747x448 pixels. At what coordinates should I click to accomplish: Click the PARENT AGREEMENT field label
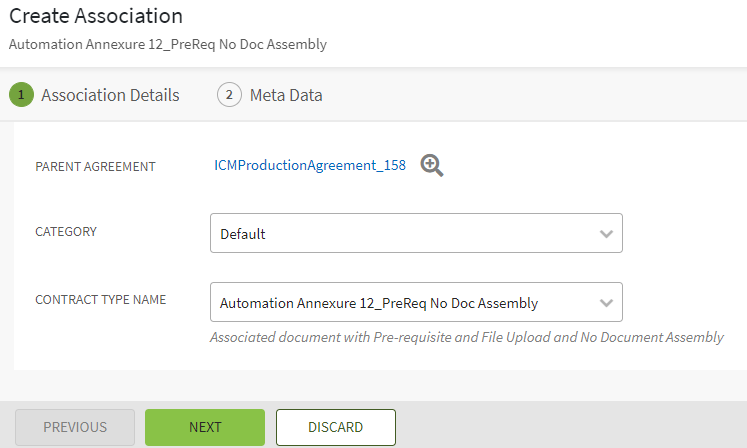[95, 167]
